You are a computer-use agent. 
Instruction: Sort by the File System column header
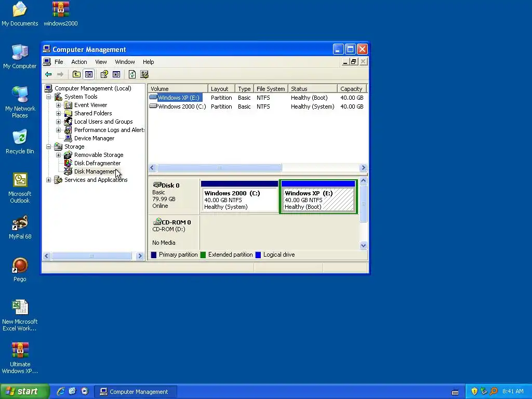coord(271,88)
